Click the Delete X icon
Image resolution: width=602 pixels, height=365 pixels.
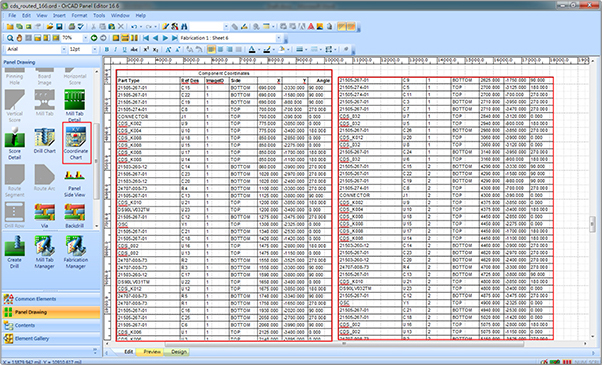click(121, 26)
